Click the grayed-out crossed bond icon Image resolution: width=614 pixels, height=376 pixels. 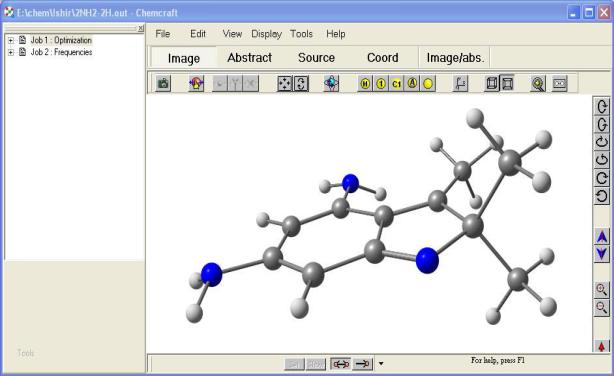pos(251,83)
